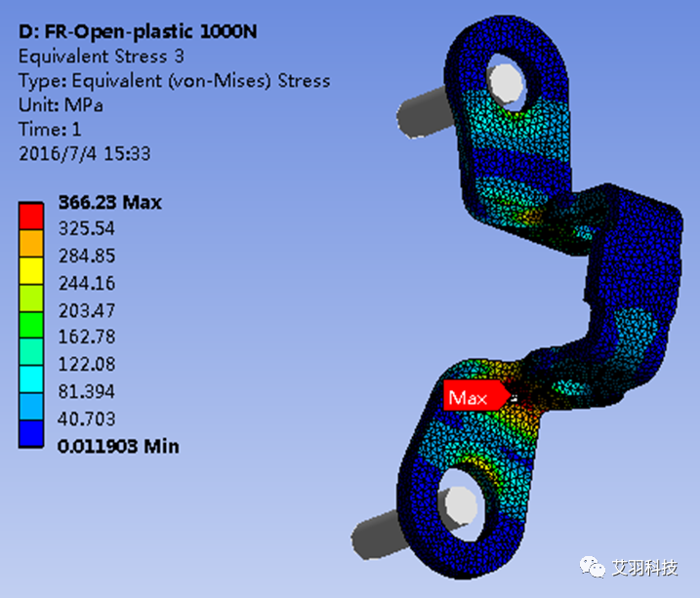Click the upper gray pin on the bracket
This screenshot has height=598, width=700.
[x=424, y=113]
